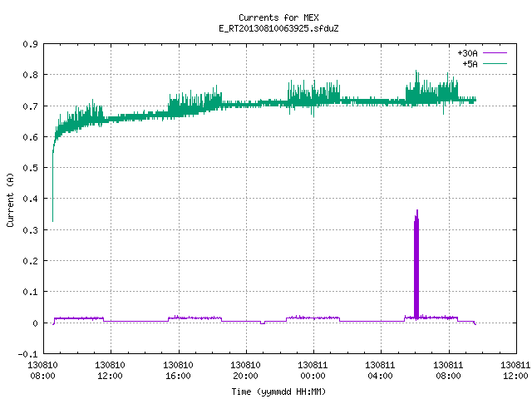
Task: Click the x-axis tick 130810 20:00
Action: click(245, 371)
